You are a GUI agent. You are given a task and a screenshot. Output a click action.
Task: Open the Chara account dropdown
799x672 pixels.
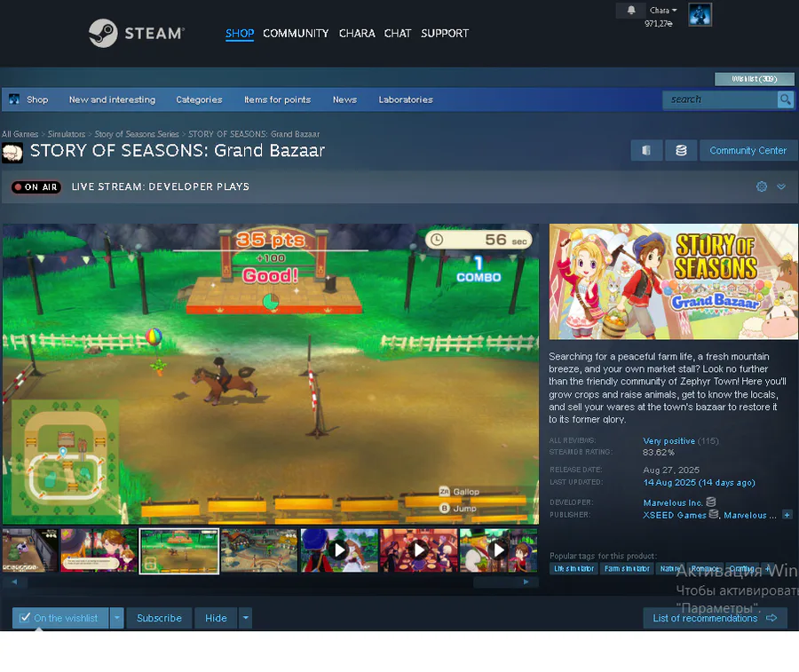point(663,10)
